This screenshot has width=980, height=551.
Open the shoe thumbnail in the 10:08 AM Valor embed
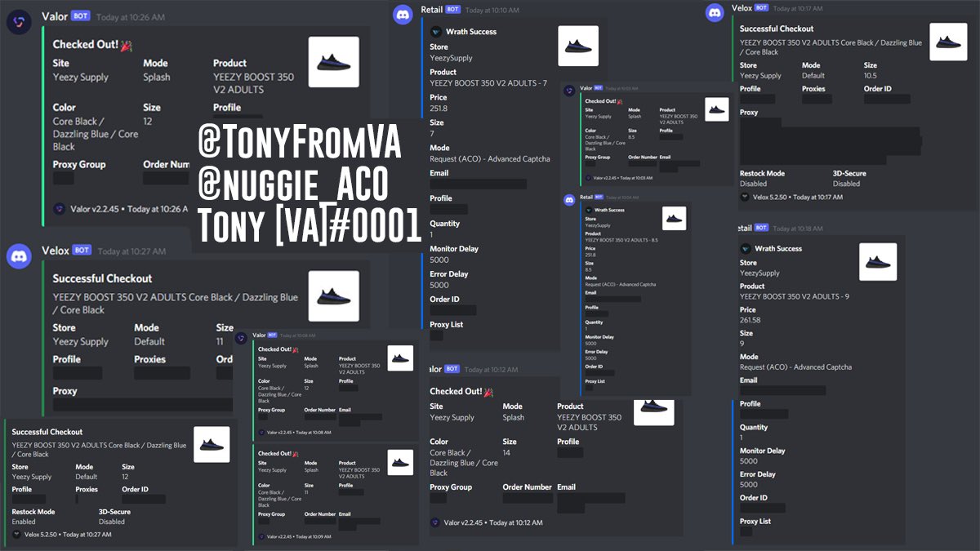tap(400, 358)
